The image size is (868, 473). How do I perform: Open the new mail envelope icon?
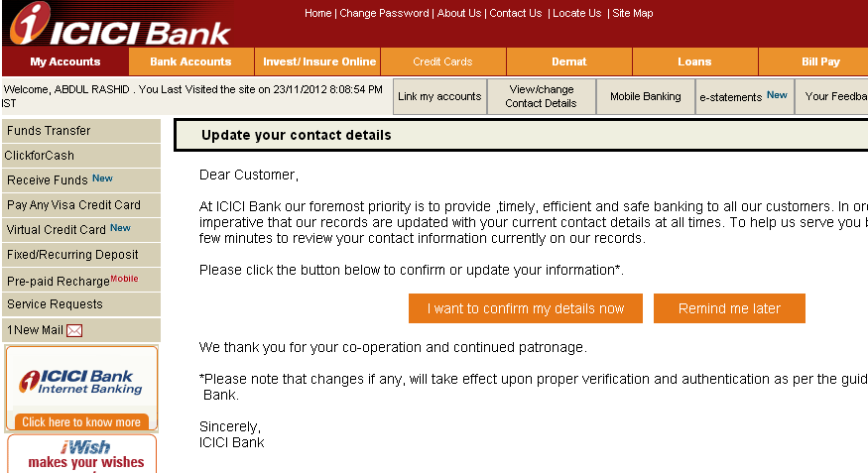(x=74, y=331)
